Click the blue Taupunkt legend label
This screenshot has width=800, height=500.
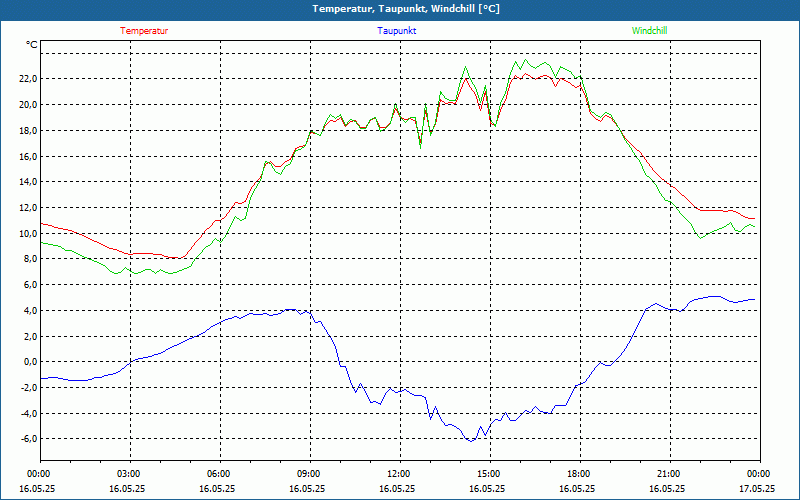tap(396, 31)
